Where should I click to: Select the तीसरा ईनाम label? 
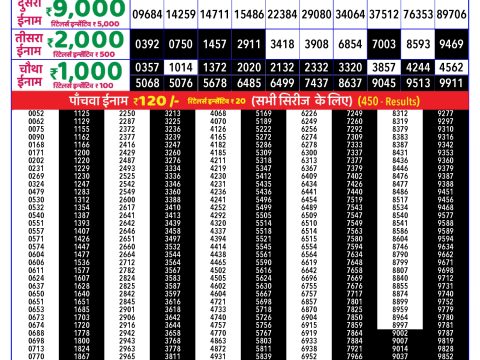[x=29, y=44]
